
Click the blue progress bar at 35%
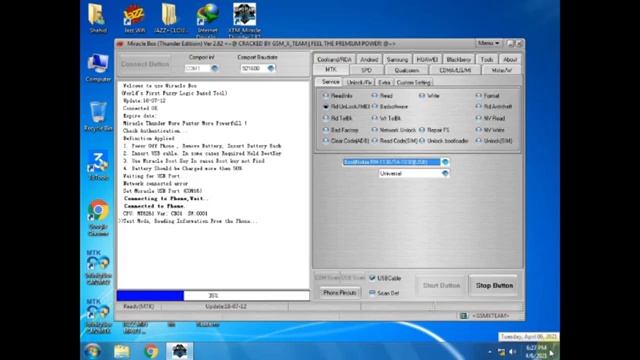150,295
